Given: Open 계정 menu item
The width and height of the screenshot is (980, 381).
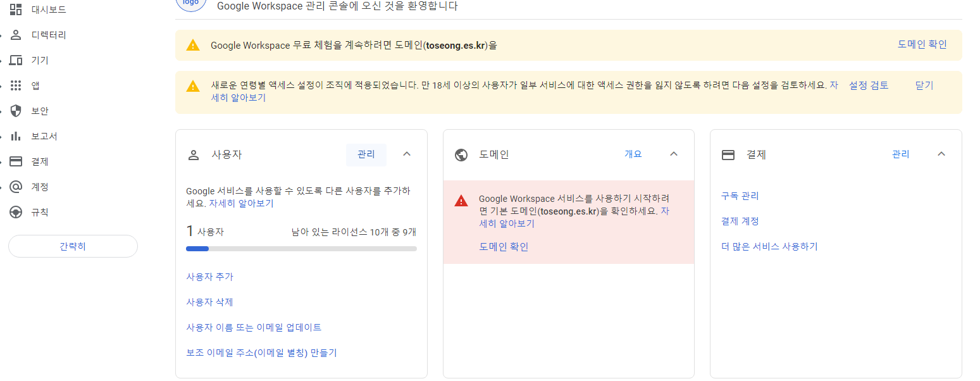Looking at the screenshot, I should pos(40,187).
